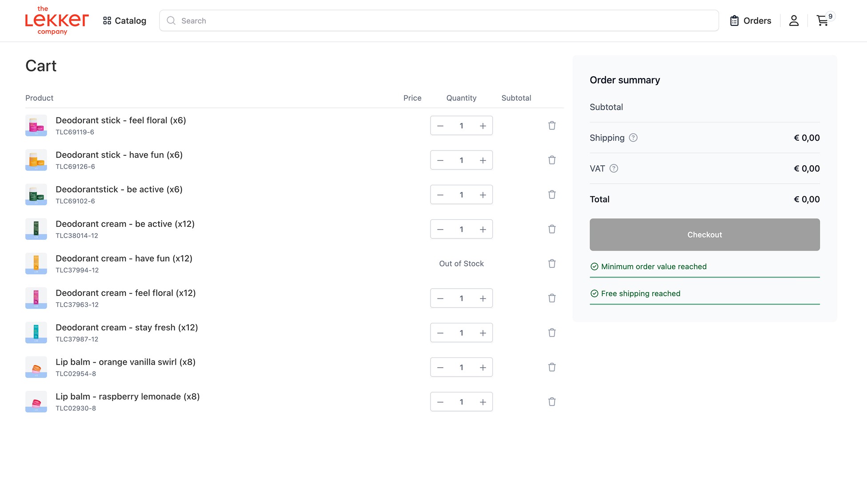Open the shopping cart icon in header
Screen dimensions: 867x504
(823, 20)
